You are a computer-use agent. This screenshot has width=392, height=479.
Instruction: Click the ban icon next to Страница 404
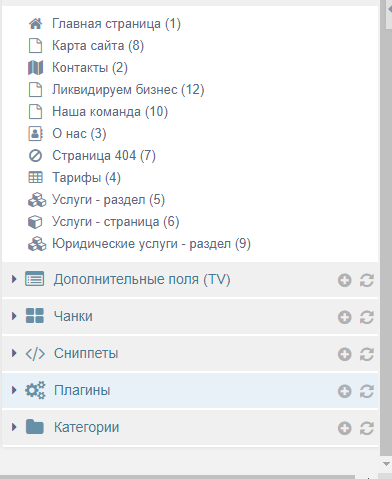tap(35, 156)
